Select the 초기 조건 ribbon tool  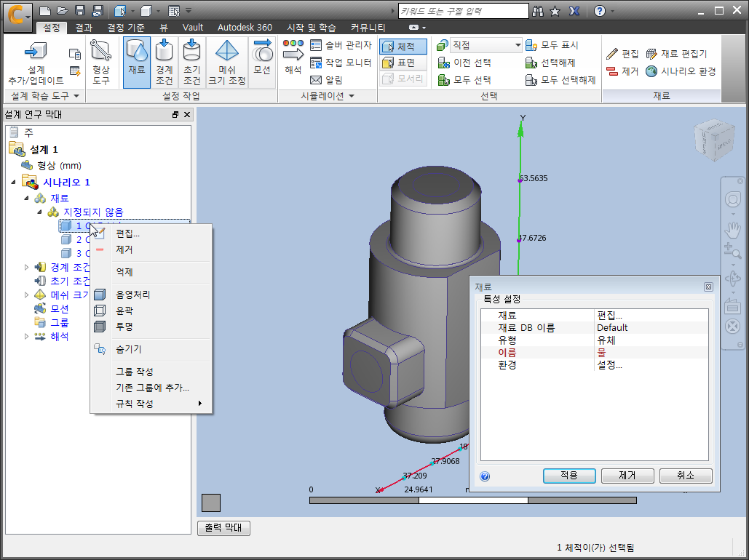(192, 63)
